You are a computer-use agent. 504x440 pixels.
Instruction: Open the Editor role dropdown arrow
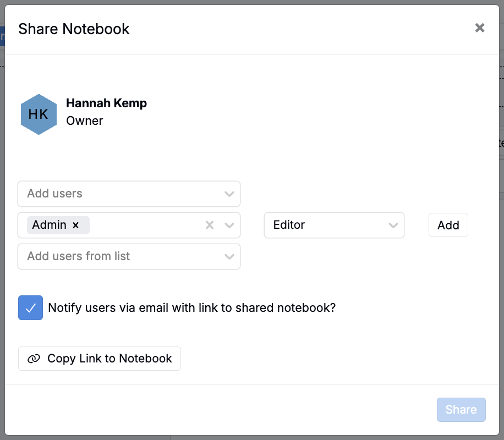tap(393, 225)
